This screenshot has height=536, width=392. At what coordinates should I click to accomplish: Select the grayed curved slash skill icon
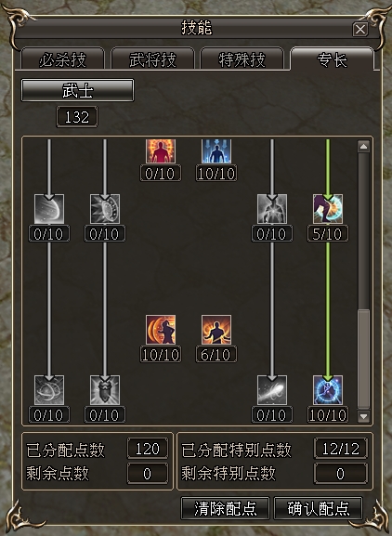(49, 209)
